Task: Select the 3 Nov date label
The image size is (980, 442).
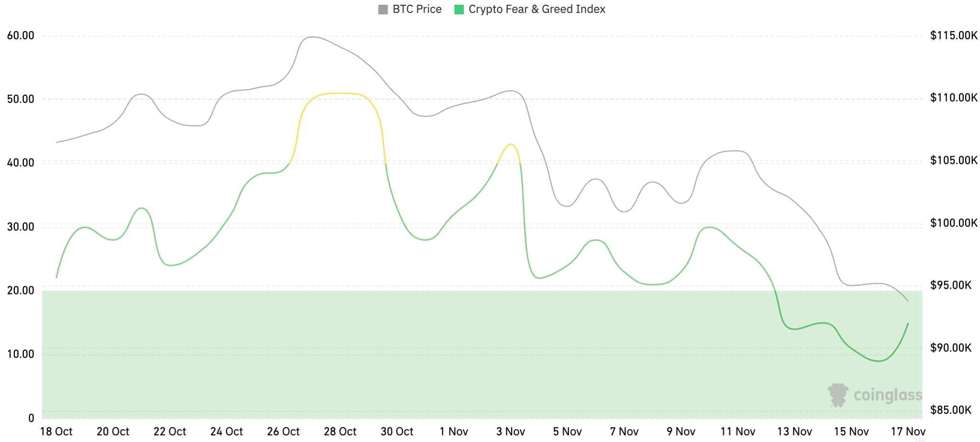Action: click(511, 431)
